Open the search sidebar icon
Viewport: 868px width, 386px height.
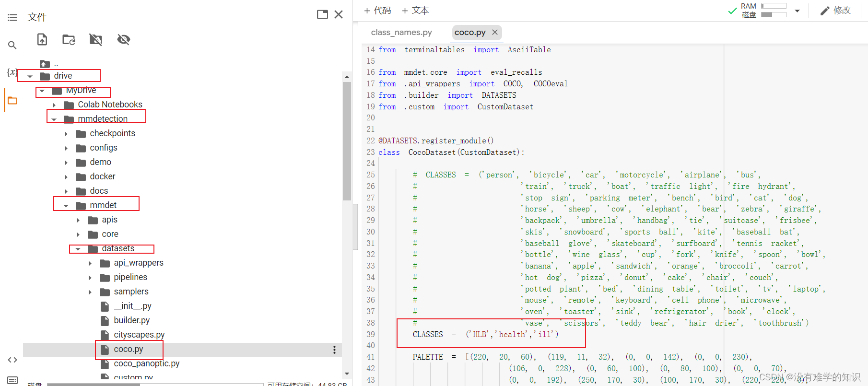(x=12, y=45)
